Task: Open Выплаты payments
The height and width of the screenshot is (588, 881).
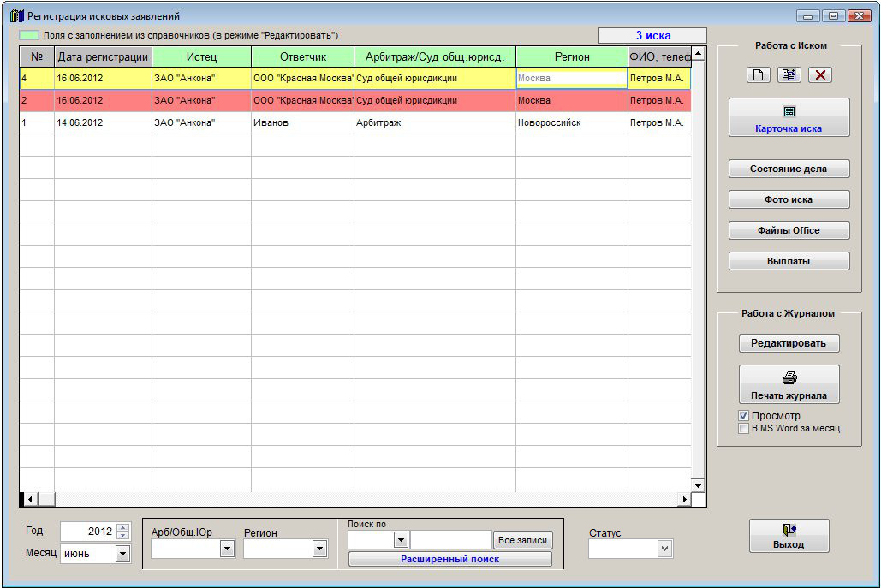Action: [789, 261]
